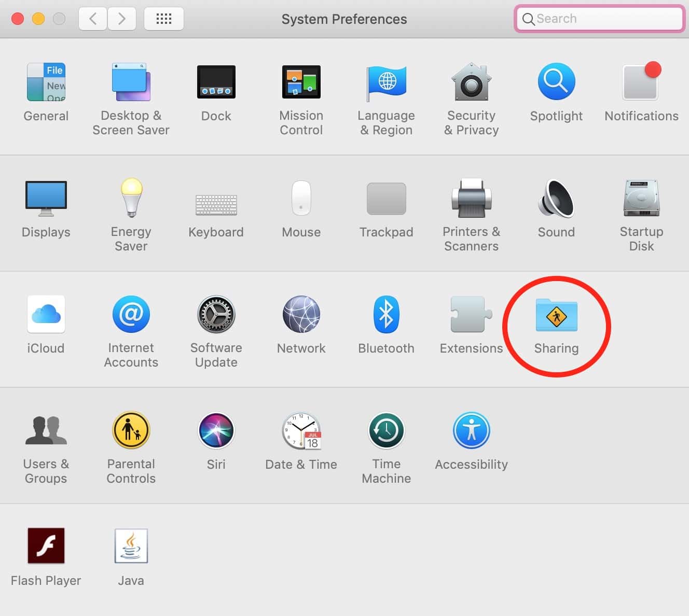
Task: Open the Notifications preference pane
Action: point(641,82)
